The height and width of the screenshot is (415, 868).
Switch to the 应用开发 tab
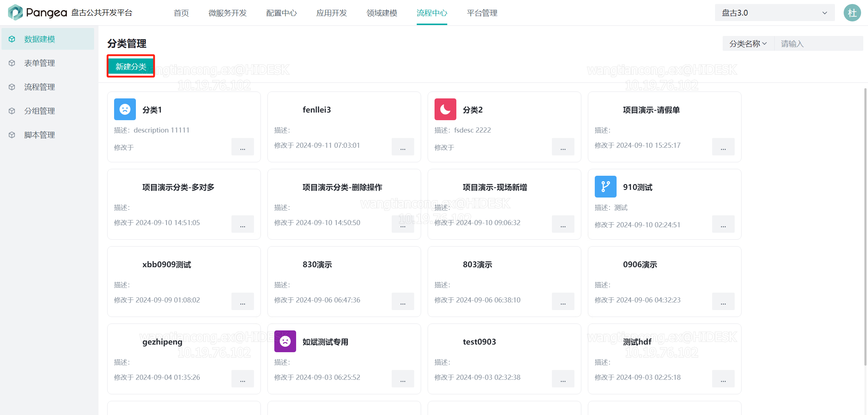[x=332, y=13]
